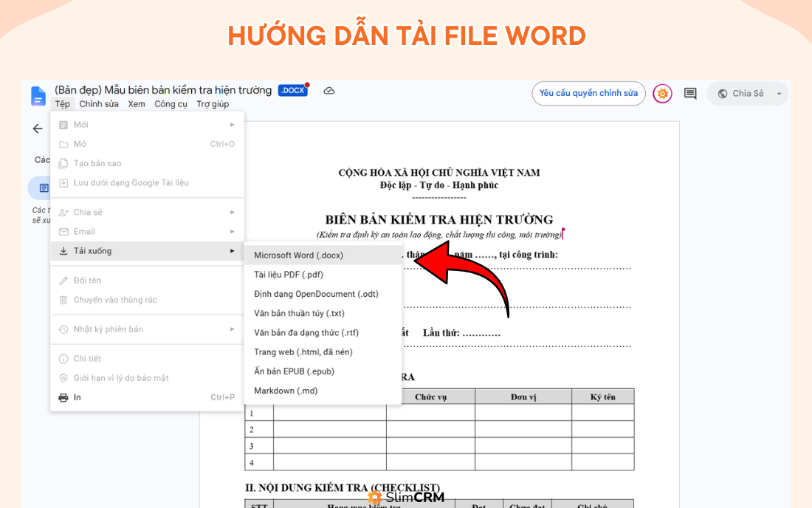
Task: Select Tài liệu PDF (.pdf) download option
Action: tap(323, 275)
